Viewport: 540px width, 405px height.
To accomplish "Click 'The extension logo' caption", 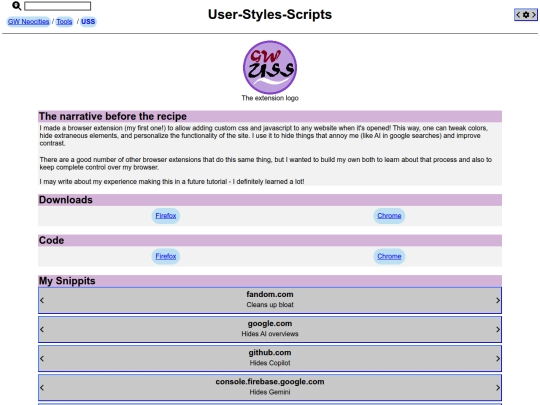I will (x=270, y=98).
